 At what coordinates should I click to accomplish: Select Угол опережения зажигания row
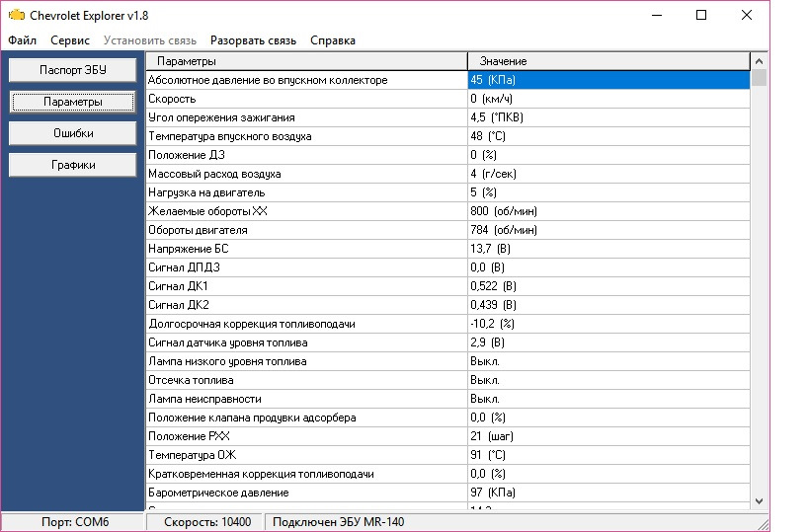pos(447,117)
